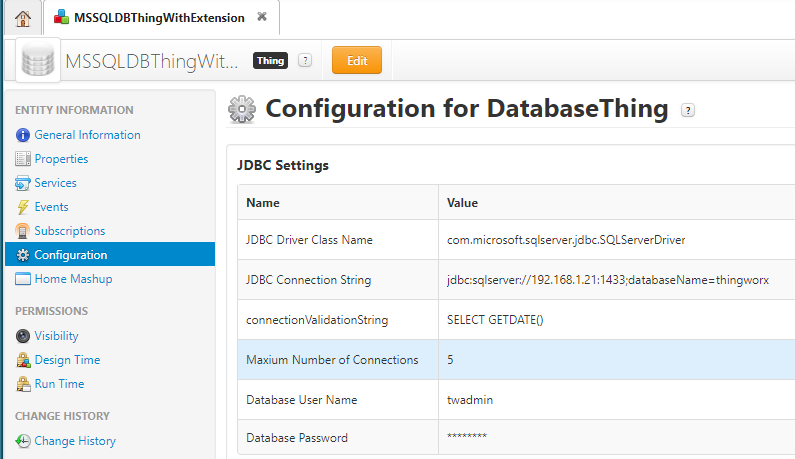Open the Events section

[51, 207]
